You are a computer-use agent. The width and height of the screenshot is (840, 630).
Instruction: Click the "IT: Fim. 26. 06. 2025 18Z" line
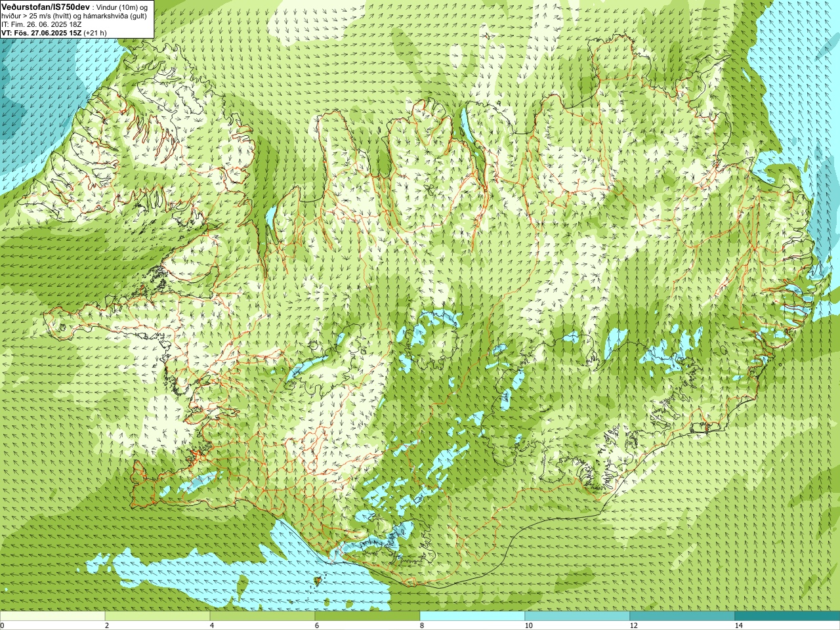(x=41, y=24)
